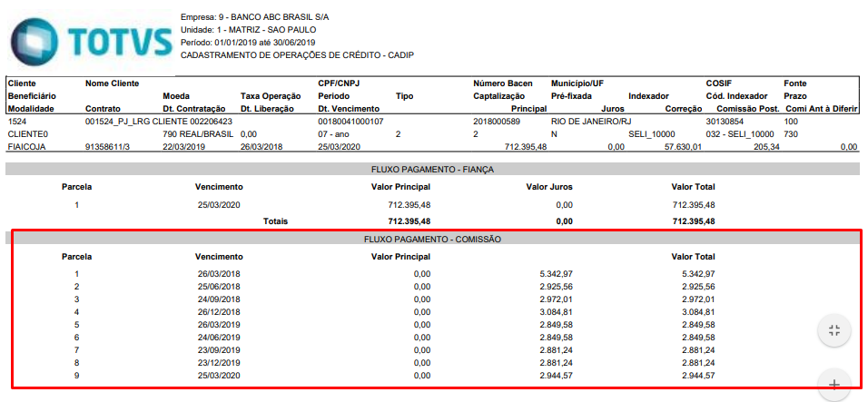Select commission due date 23/09/2019
This screenshot has width=868, height=402.
[x=219, y=349]
